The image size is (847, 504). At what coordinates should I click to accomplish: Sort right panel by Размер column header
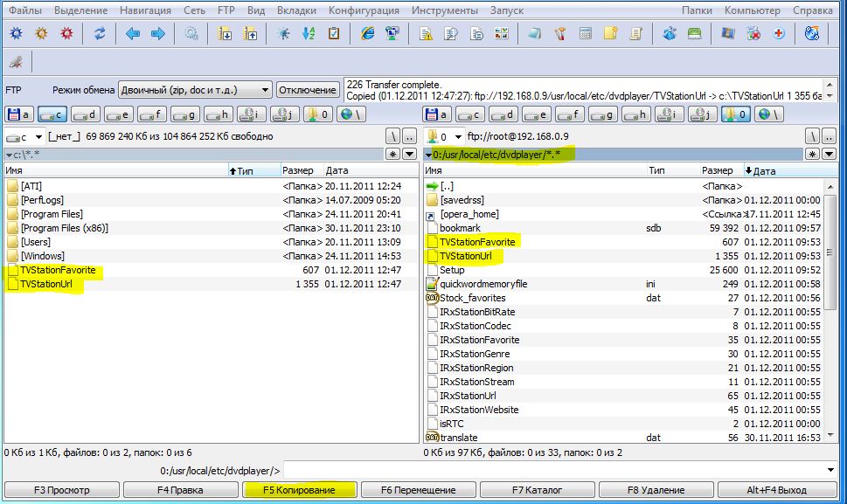(717, 170)
